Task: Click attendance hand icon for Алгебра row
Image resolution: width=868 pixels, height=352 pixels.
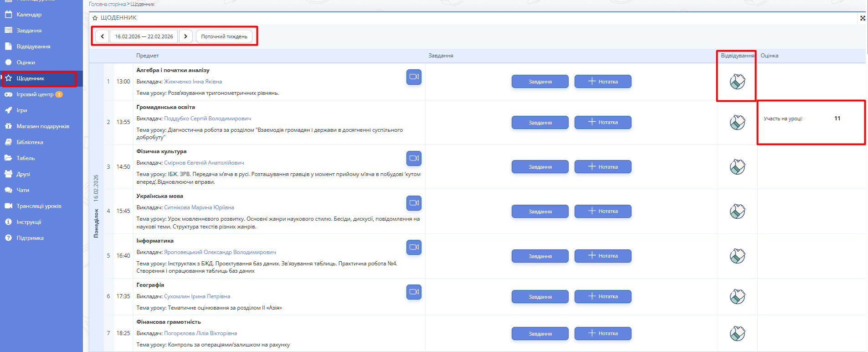Action: [x=737, y=82]
